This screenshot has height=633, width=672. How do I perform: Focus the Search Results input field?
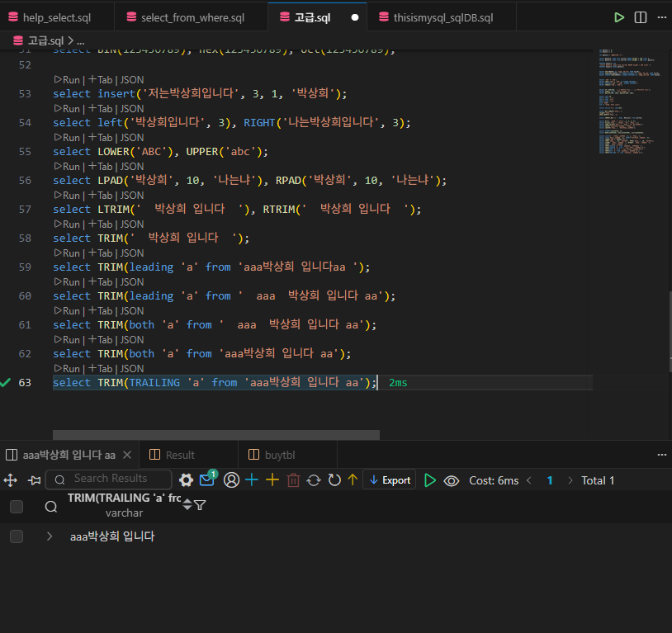click(x=109, y=479)
